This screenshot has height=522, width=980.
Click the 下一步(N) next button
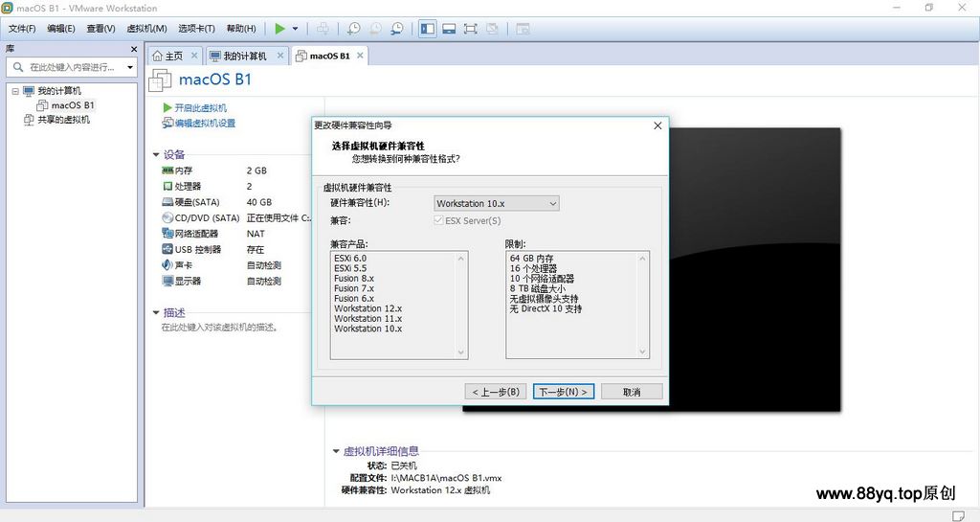point(563,392)
